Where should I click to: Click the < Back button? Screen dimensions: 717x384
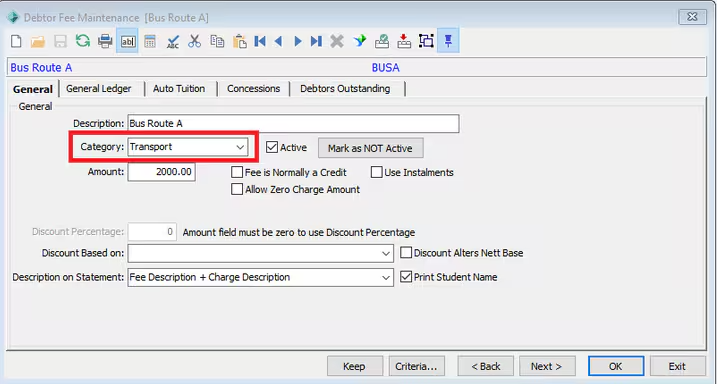(486, 366)
